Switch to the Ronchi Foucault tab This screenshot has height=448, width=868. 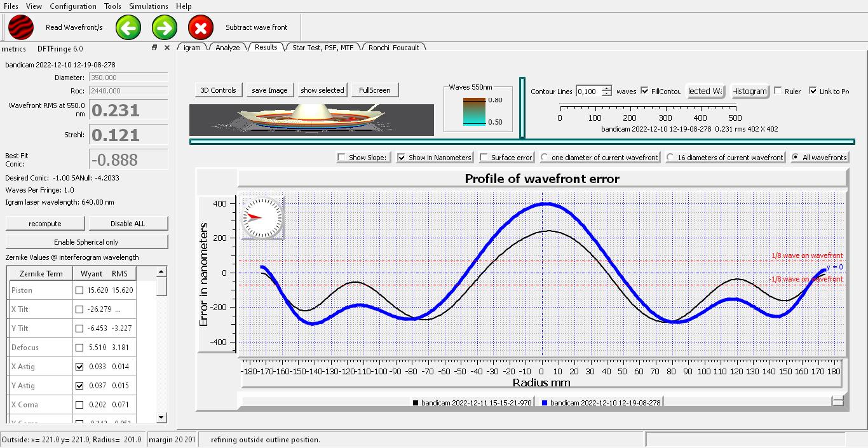393,48
